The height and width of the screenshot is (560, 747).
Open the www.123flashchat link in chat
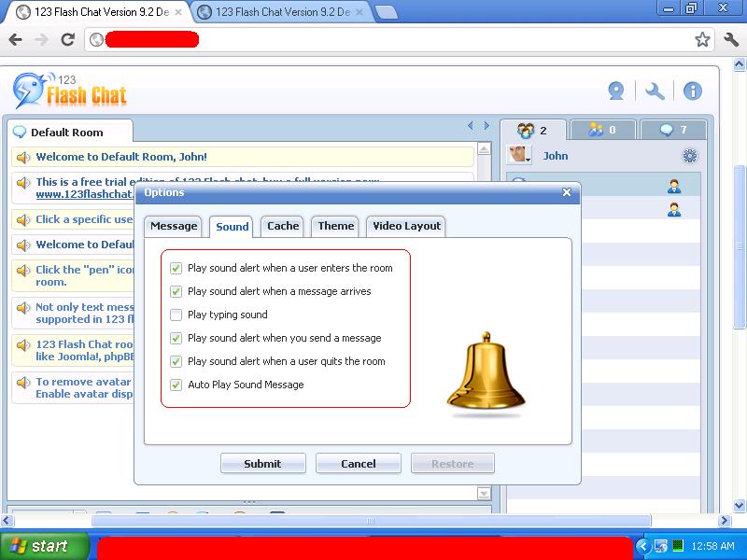[x=85, y=194]
